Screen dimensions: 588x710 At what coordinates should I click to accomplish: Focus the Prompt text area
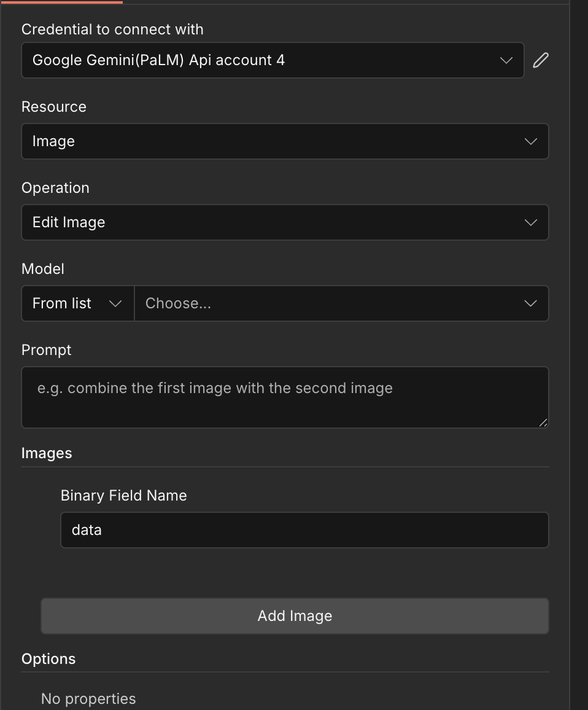pos(285,397)
